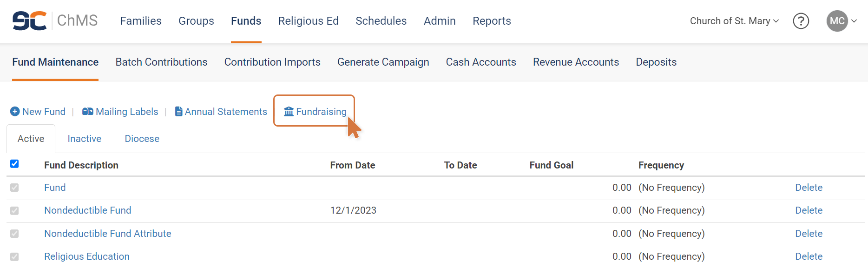Image resolution: width=868 pixels, height=276 pixels.
Task: Toggle the select-all funds header checkbox
Action: click(14, 164)
